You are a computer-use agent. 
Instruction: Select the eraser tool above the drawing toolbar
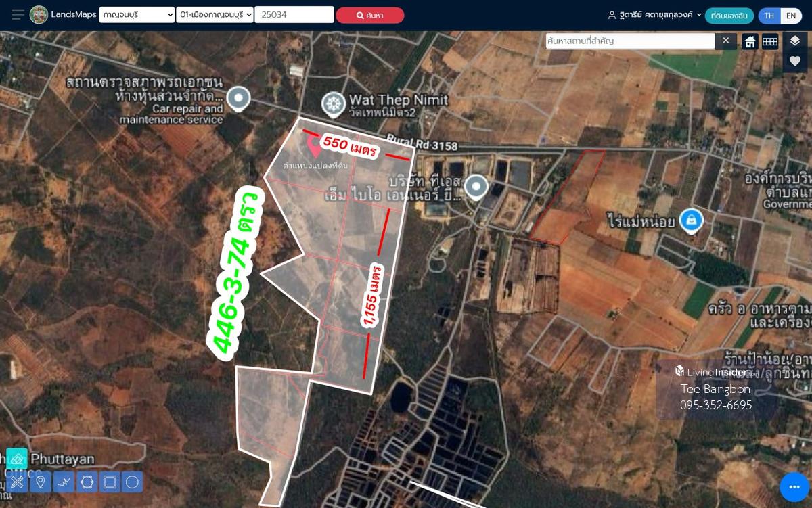tap(17, 459)
